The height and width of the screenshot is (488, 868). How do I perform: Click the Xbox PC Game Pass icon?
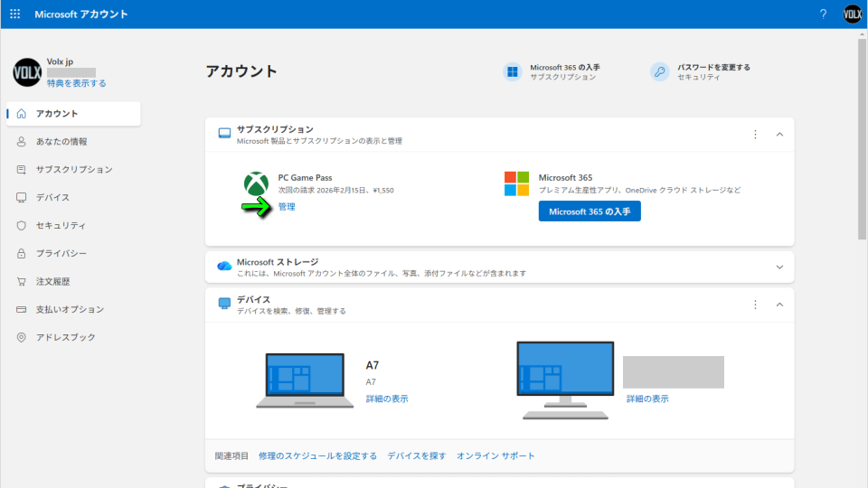pos(256,183)
